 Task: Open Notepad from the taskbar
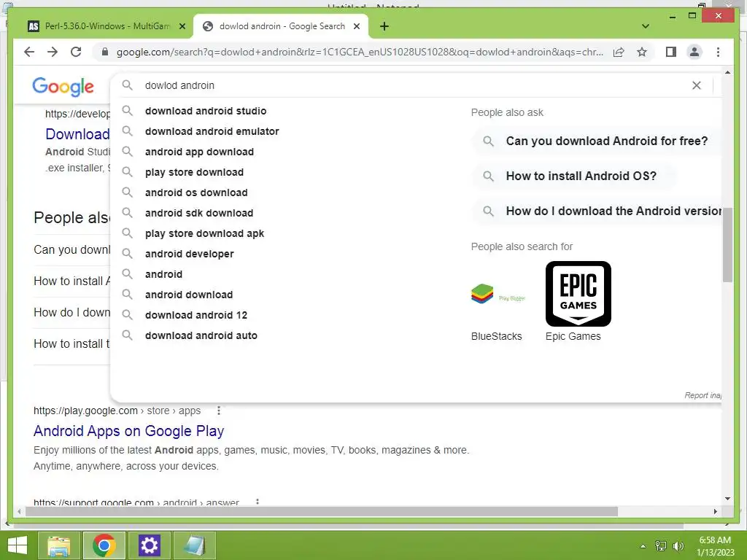click(194, 545)
